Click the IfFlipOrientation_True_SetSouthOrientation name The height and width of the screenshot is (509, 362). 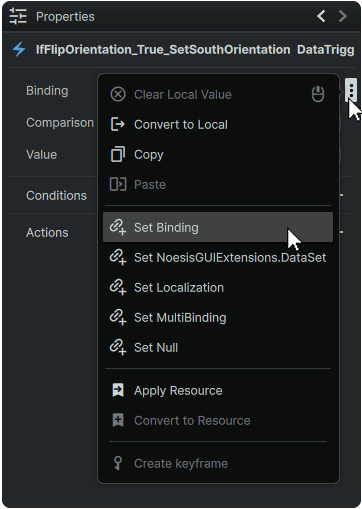point(163,50)
